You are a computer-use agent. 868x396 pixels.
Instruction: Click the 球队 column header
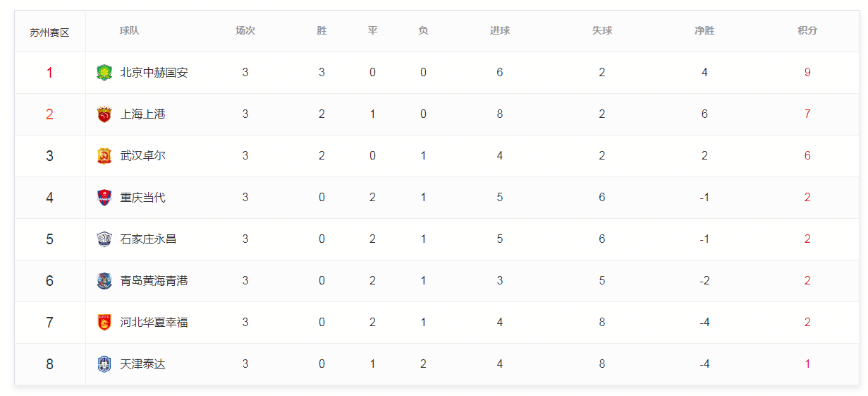129,31
